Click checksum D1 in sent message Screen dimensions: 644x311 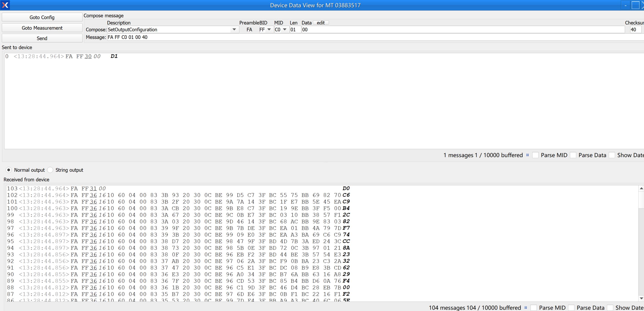(114, 56)
